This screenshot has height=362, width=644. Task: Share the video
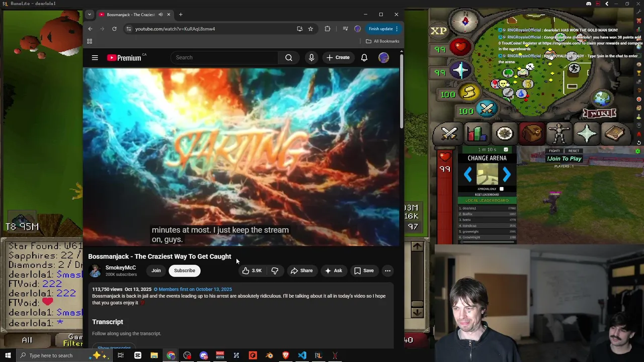(301, 270)
